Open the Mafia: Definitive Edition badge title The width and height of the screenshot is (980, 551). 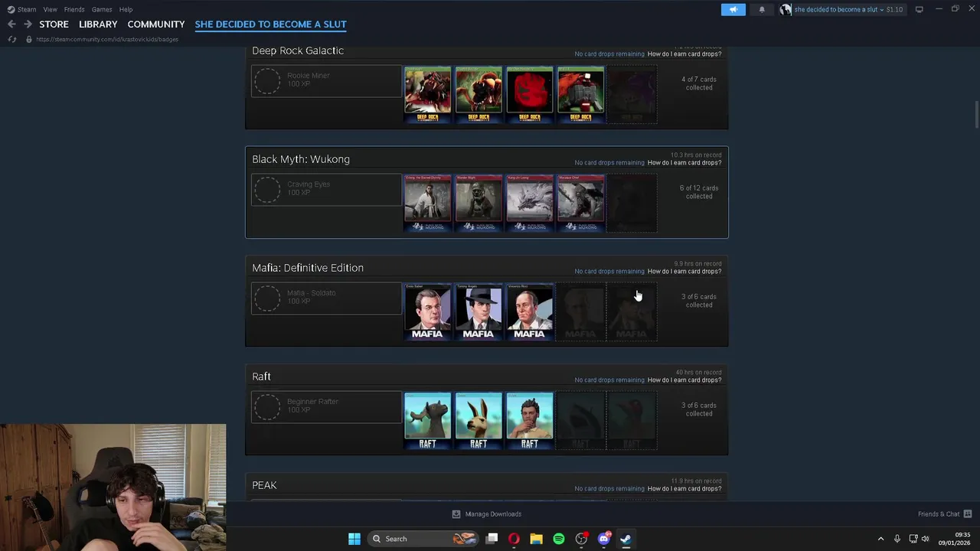(x=308, y=268)
